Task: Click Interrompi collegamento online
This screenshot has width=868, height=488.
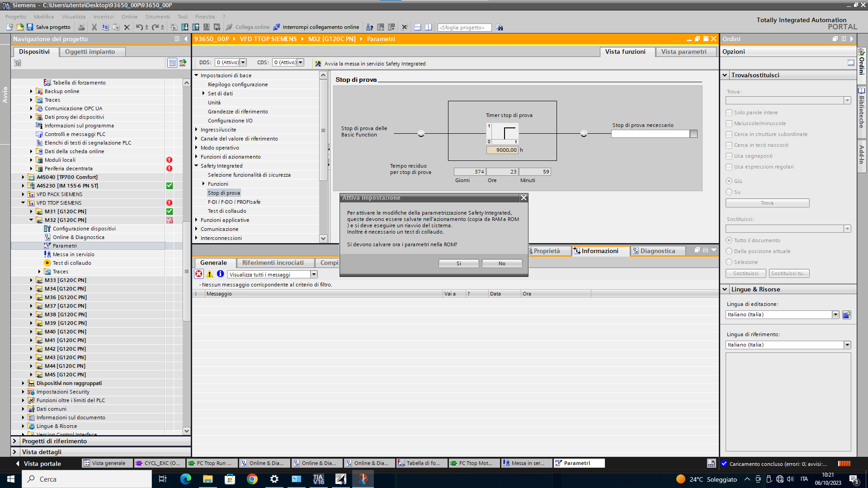Action: point(316,27)
